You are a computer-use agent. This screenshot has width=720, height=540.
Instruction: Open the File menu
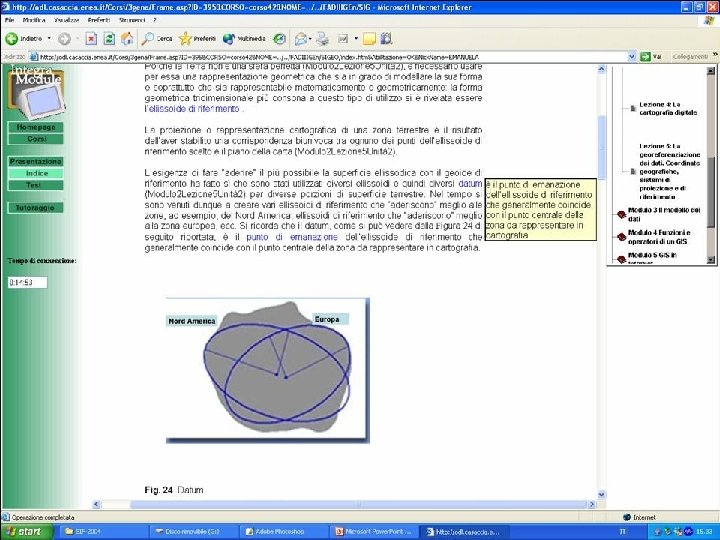click(9, 20)
